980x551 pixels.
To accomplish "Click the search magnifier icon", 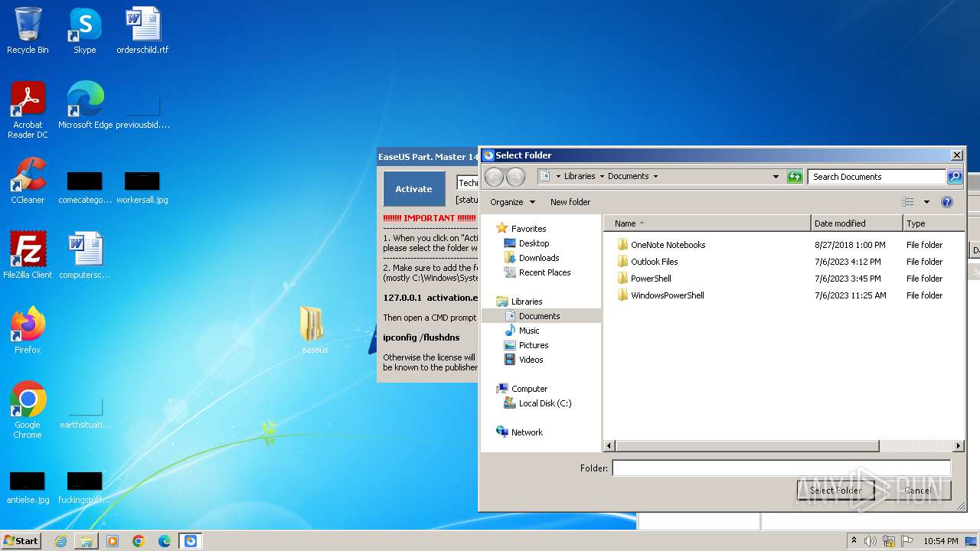I will tap(954, 177).
